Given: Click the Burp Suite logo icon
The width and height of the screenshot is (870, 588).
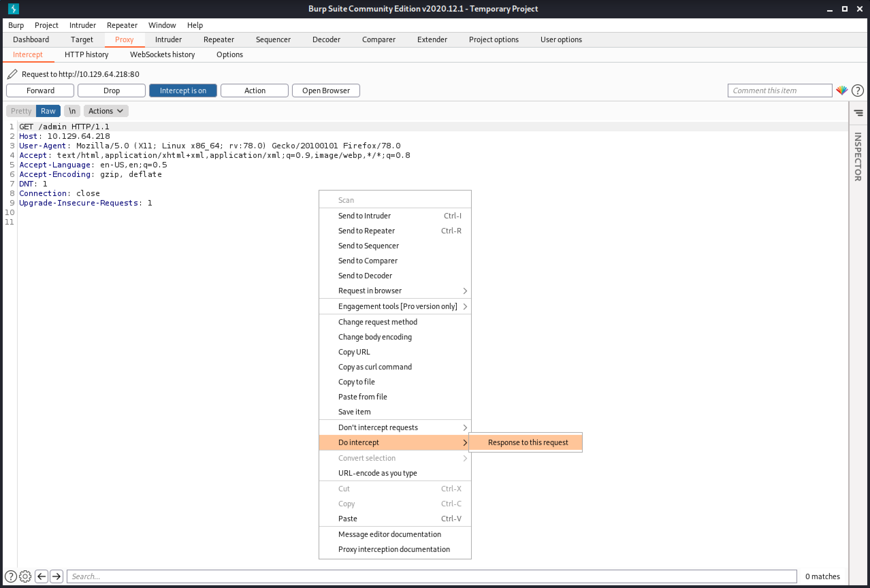Looking at the screenshot, I should (x=13, y=9).
